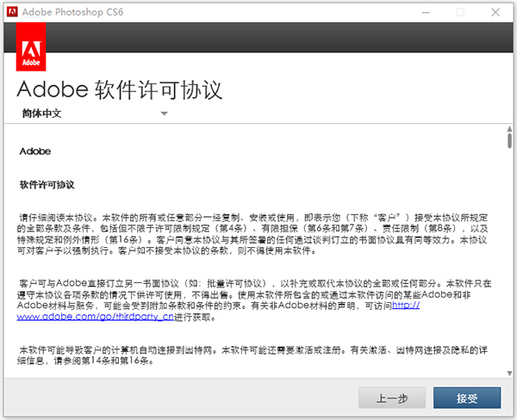
Task: Accept the license with the 接受 button
Action: pos(467,399)
